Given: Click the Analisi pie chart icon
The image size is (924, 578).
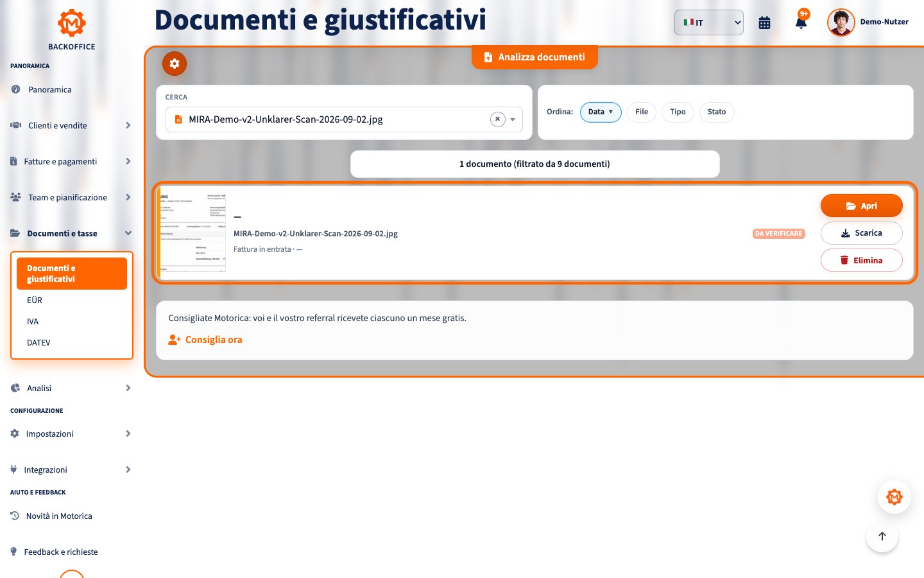Looking at the screenshot, I should [15, 388].
